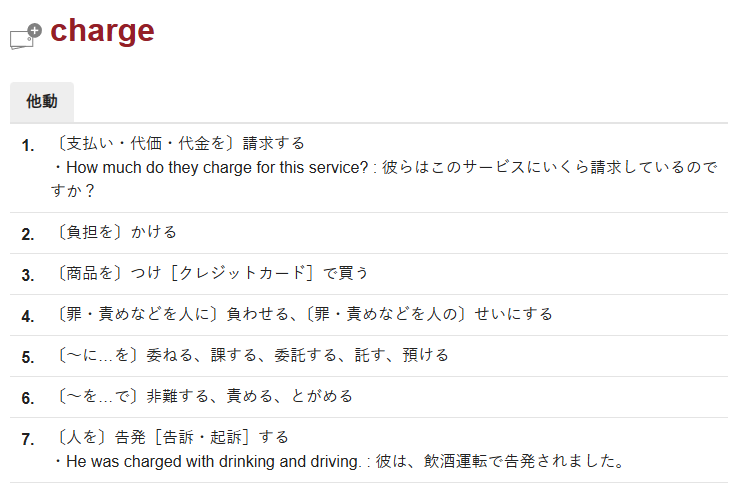The width and height of the screenshot is (729, 485).
Task: Click the red 'charge' headword title
Action: 102,31
